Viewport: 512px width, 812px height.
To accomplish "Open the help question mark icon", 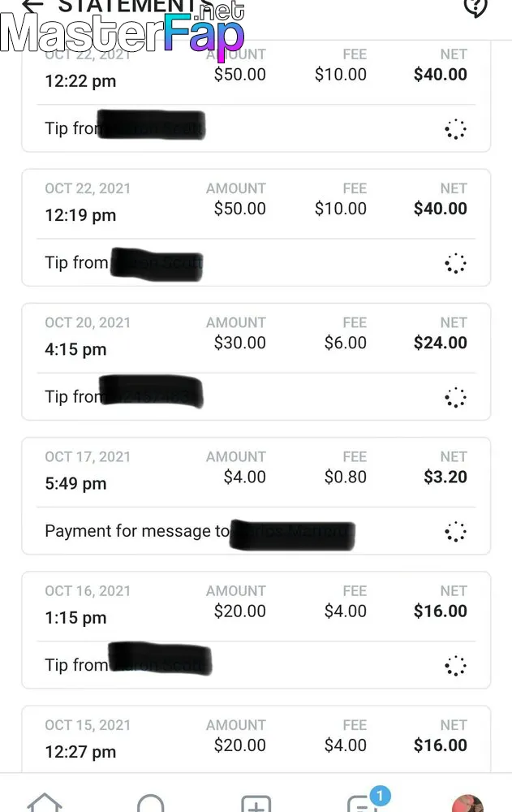I will coord(475,7).
